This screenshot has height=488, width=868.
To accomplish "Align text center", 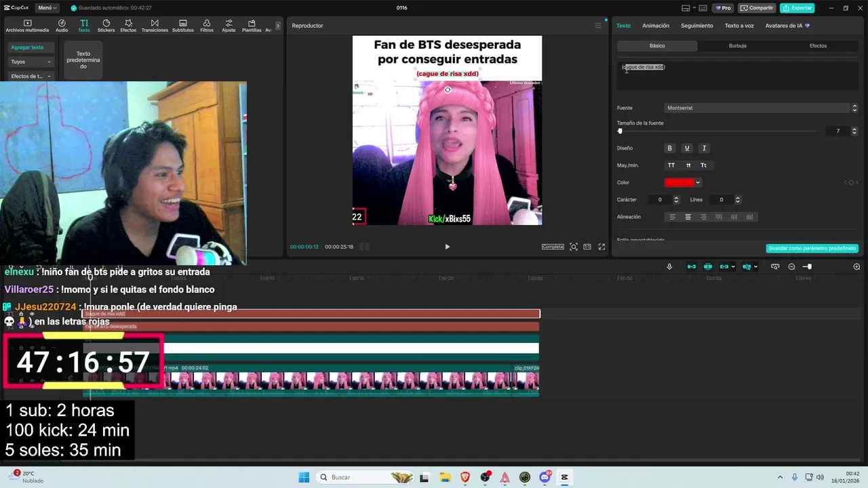I will 688,217.
